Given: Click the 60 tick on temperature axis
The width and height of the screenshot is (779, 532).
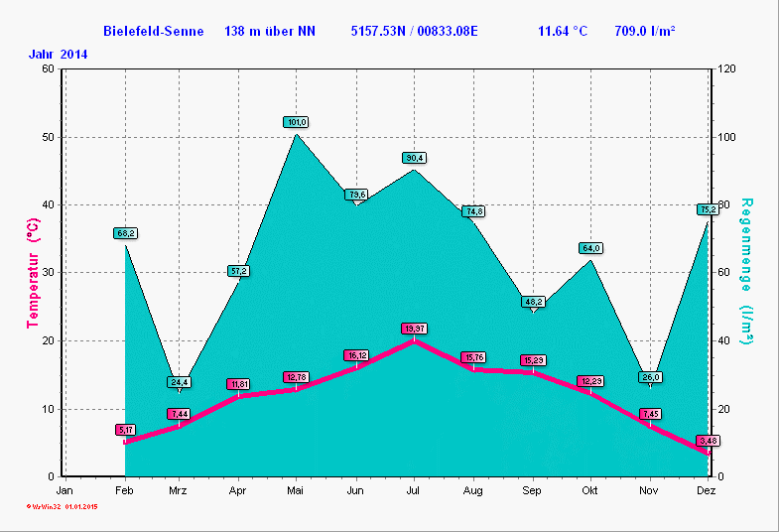Looking at the screenshot, I should pos(49,68).
